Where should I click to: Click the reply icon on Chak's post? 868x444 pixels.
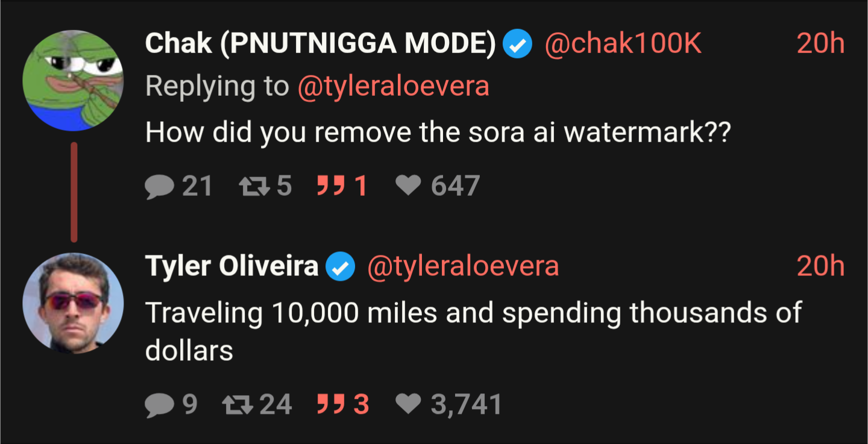[160, 186]
